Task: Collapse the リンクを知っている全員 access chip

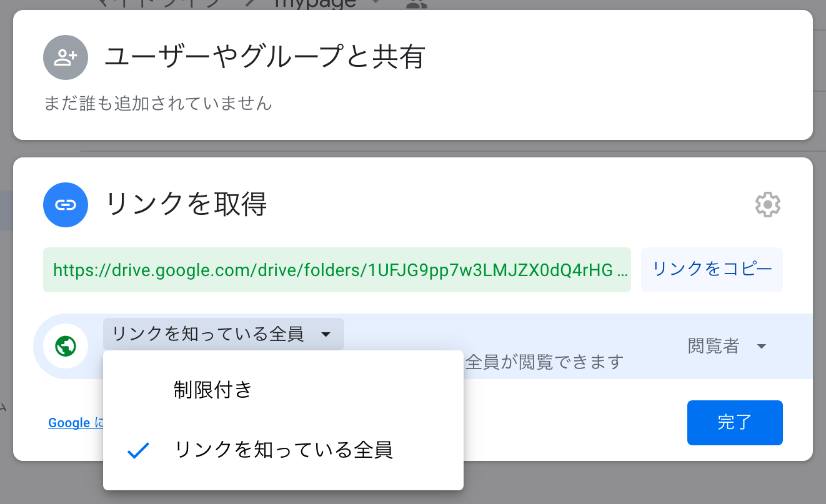Action: (x=223, y=334)
